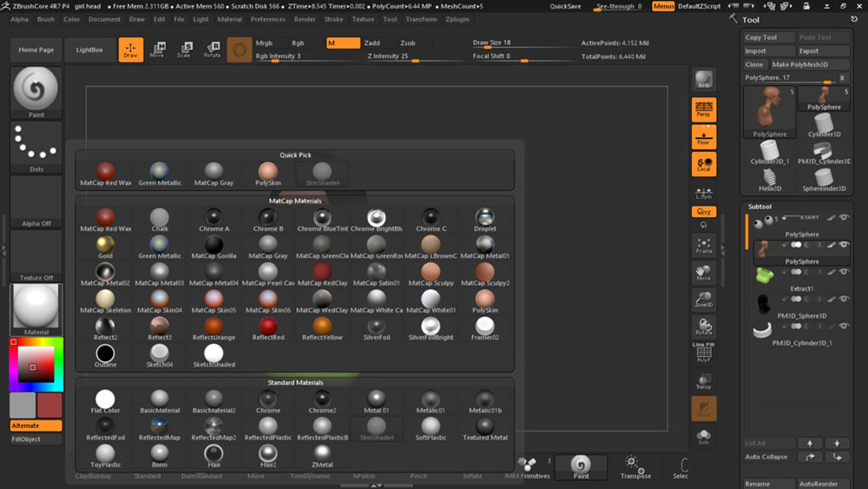The image size is (868, 489).
Task: Open LightBox
Action: click(x=89, y=50)
